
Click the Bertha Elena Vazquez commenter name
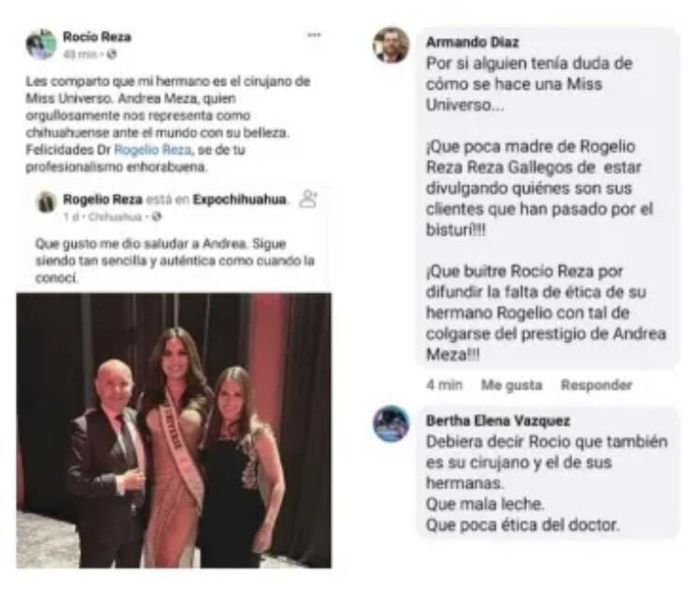498,421
